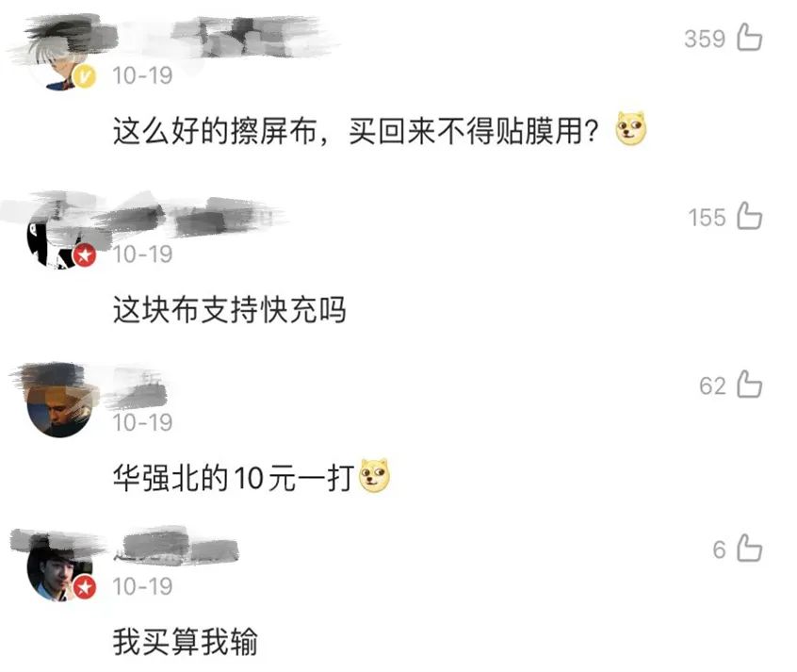Open the third commenter's profile photo
Viewport: 797px width, 672px height.
pos(61,402)
